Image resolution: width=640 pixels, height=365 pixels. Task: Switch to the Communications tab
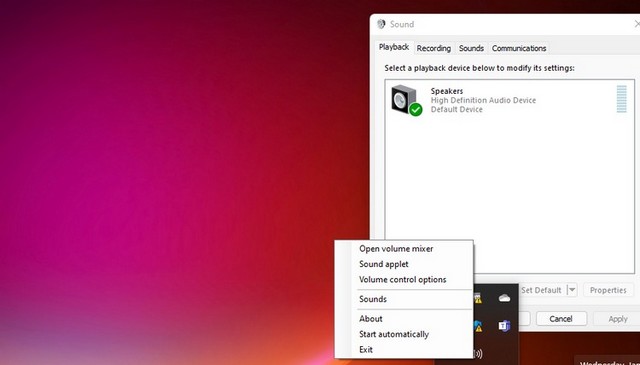tap(519, 48)
